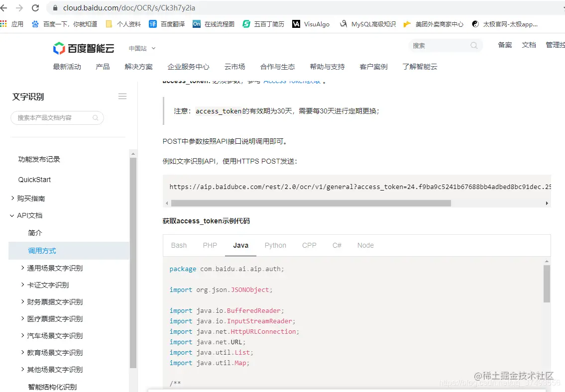Open the 百度翻译 bookmark

pyautogui.click(x=172, y=23)
